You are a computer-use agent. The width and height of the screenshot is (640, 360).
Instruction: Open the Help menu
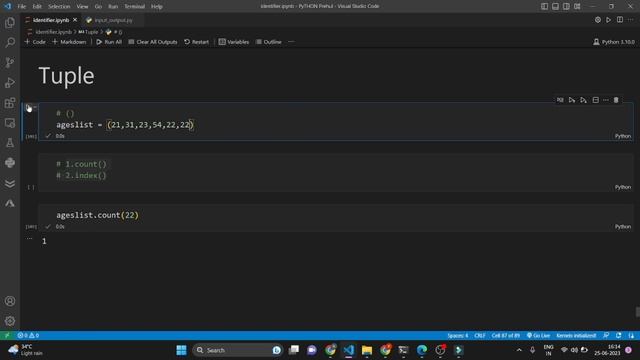click(157, 7)
